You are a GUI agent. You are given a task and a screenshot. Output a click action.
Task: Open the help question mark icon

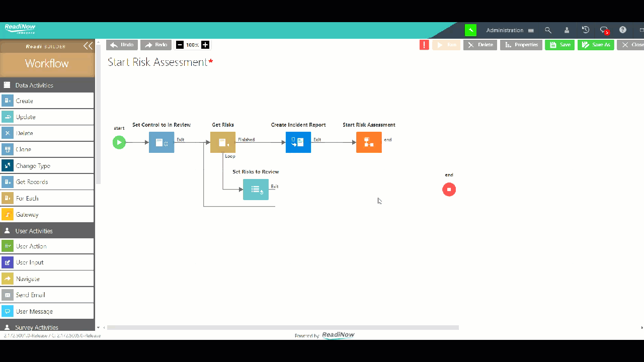(x=623, y=30)
